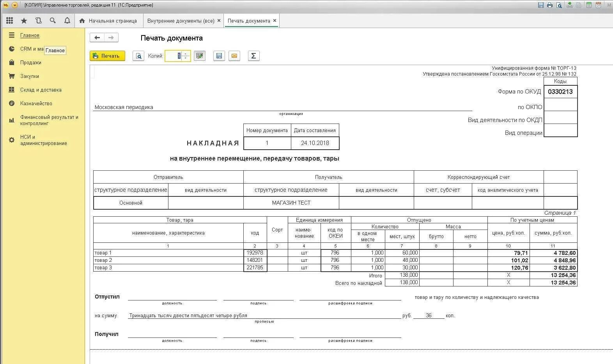This screenshot has width=613, height=364.
Task: Open print preview next to Печать
Action: 138,56
